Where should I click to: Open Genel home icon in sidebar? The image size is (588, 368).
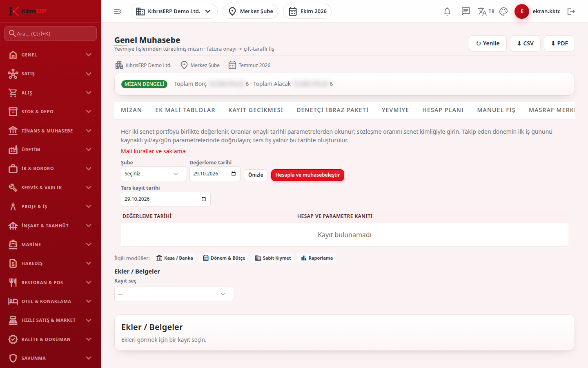(x=13, y=55)
